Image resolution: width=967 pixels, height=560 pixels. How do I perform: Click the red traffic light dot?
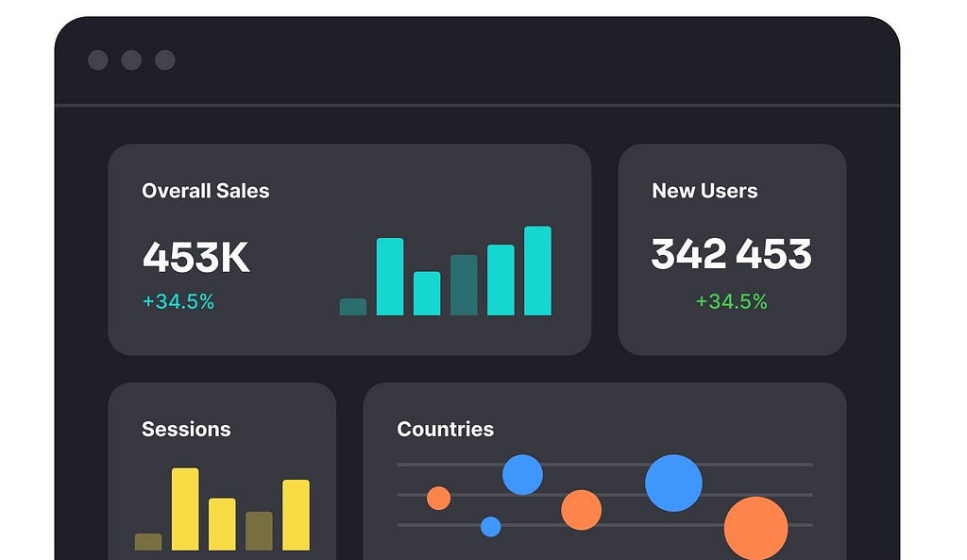click(x=97, y=60)
